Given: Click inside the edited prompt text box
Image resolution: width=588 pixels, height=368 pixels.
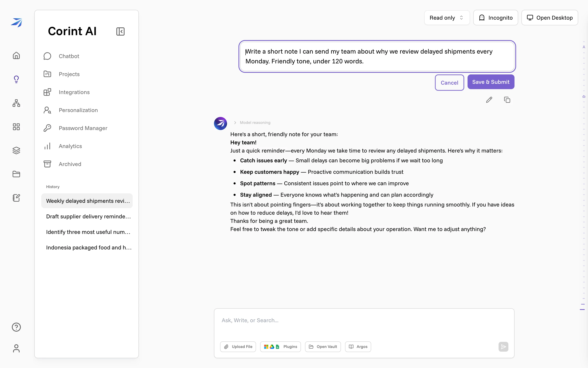Looking at the screenshot, I should pos(377,56).
